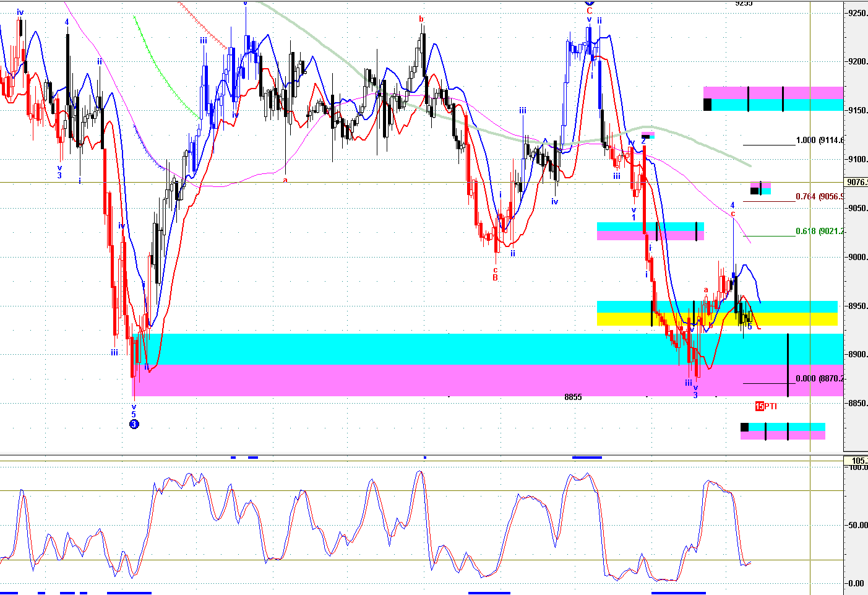This screenshot has width=868, height=595.
Task: Click the 8855 low price label
Action: (573, 397)
